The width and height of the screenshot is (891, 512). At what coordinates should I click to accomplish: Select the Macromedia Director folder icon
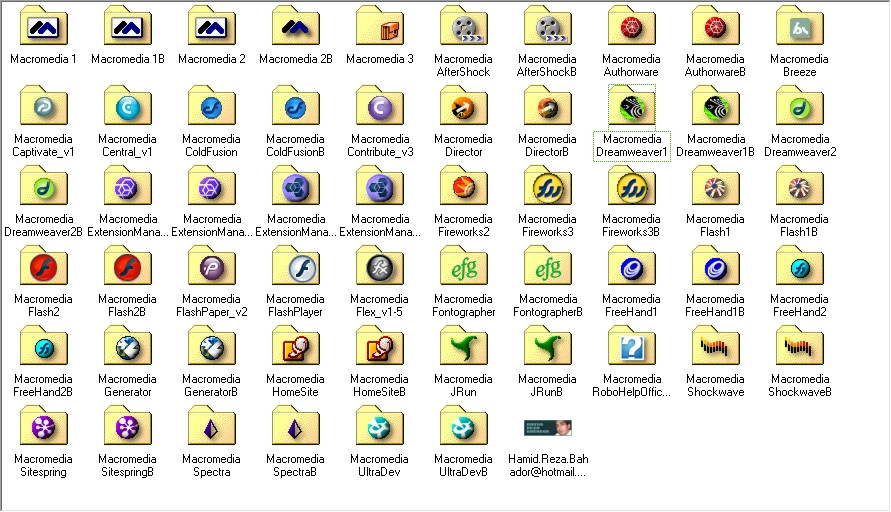click(x=463, y=106)
